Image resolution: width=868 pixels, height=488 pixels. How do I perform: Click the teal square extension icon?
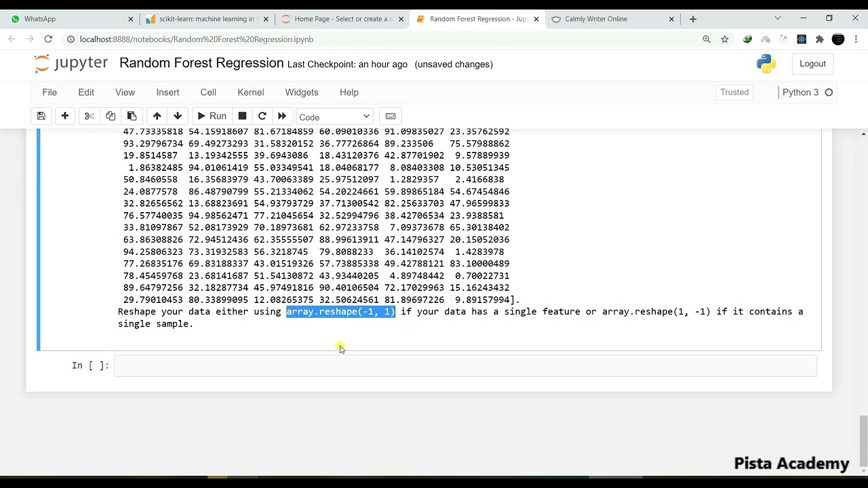click(802, 39)
